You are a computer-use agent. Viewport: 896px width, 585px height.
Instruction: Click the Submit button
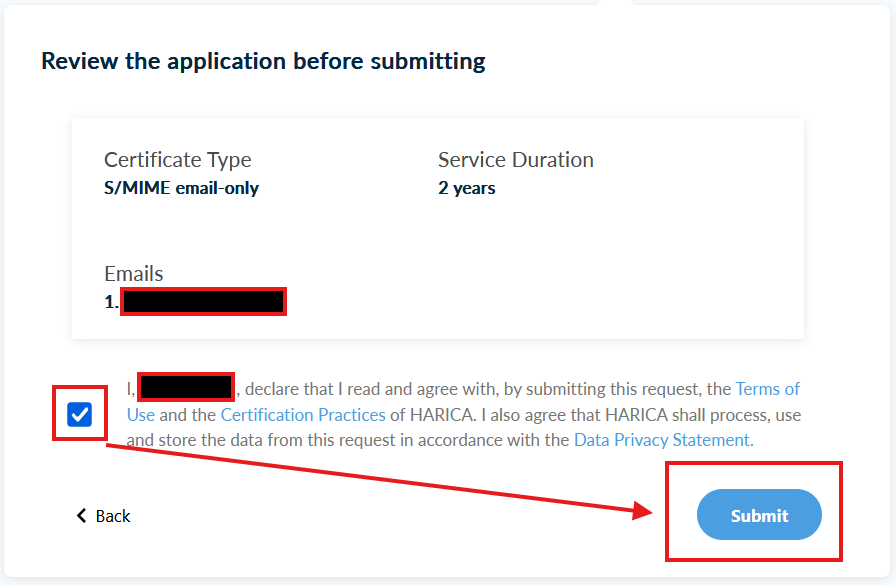point(759,516)
